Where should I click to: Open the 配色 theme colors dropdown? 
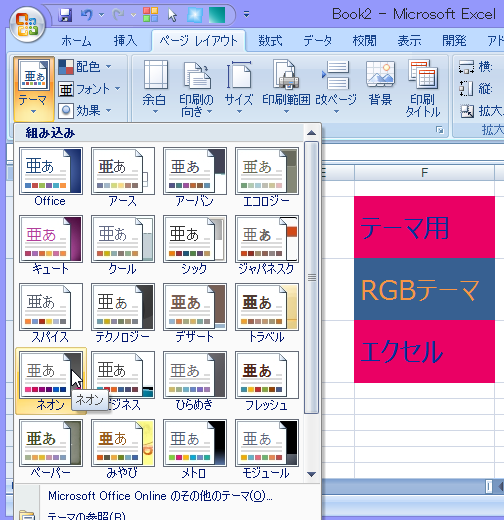85,67
